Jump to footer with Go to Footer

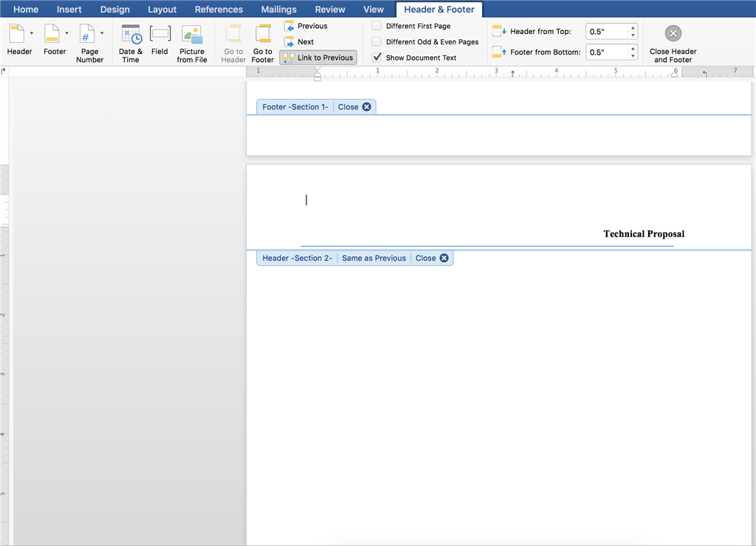click(263, 44)
